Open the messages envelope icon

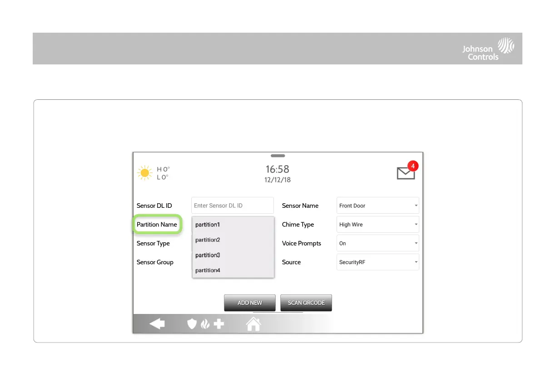click(x=406, y=173)
